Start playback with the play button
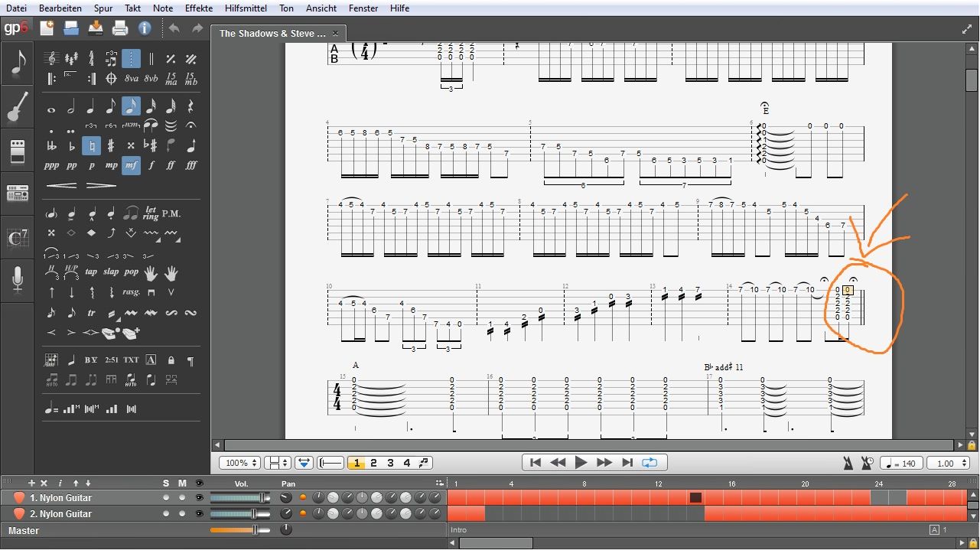 [x=581, y=463]
